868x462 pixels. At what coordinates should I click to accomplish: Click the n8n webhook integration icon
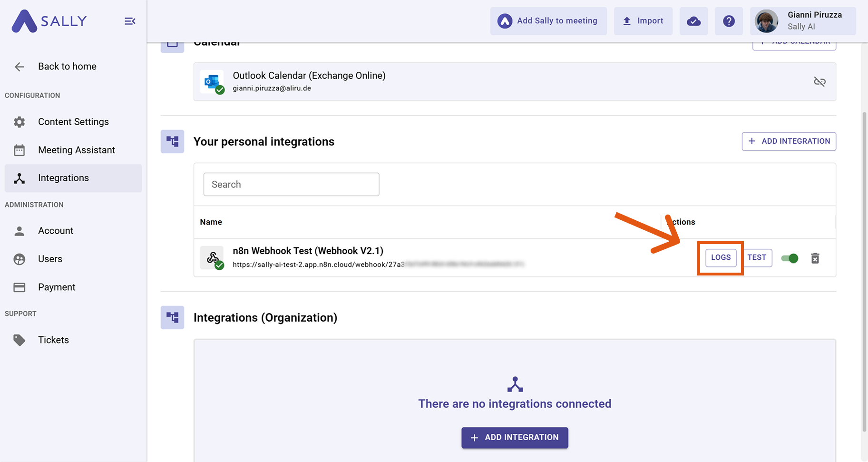pos(212,258)
